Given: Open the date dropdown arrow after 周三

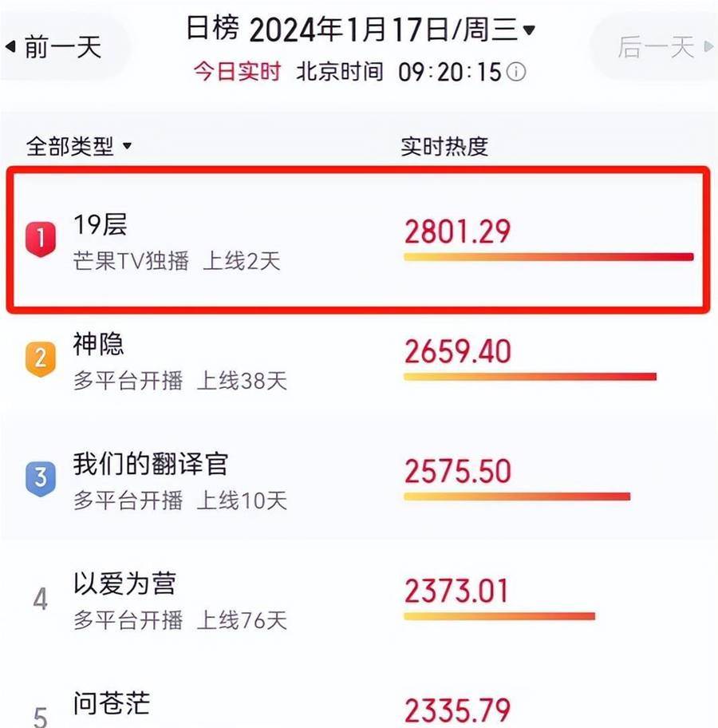Looking at the screenshot, I should tap(529, 30).
